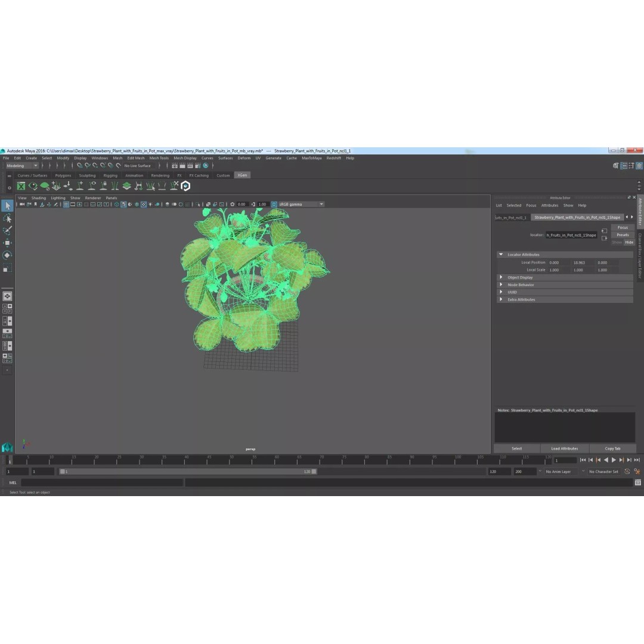
Task: Toggle textured display in panel toolbar
Action: (x=144, y=204)
